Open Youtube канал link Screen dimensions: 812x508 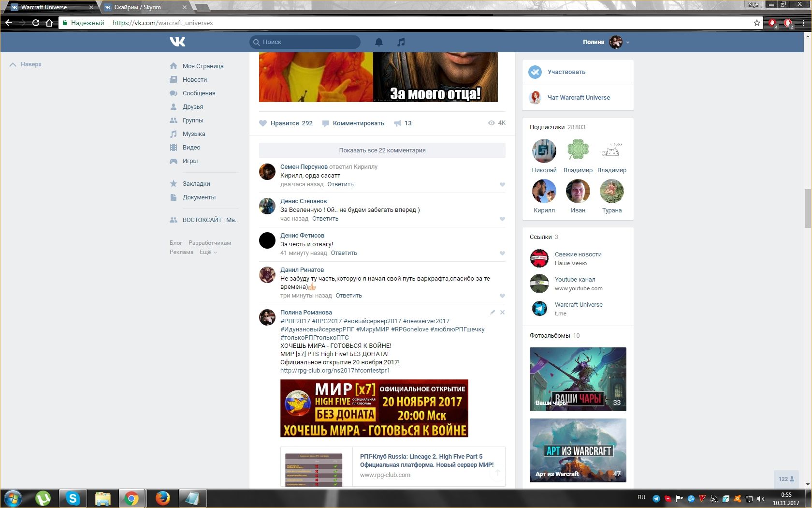(575, 280)
